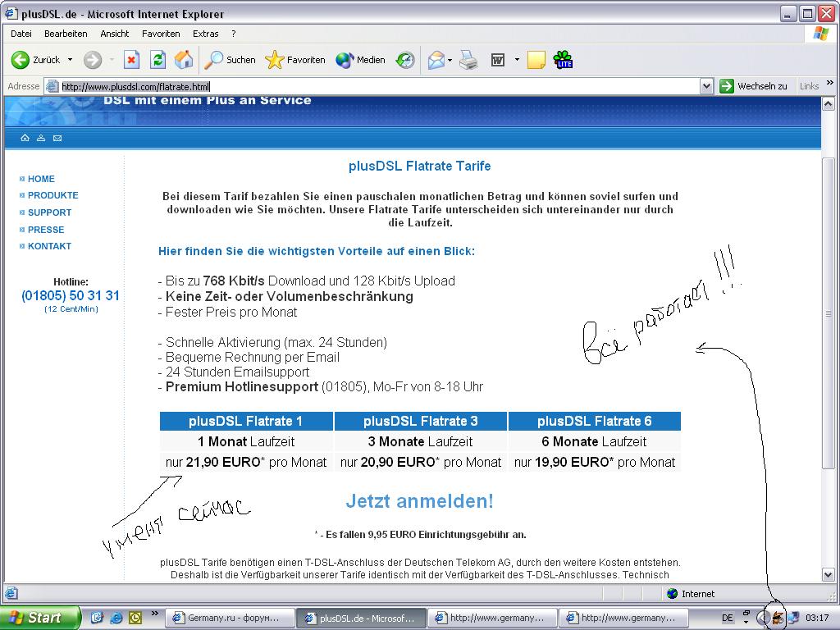This screenshot has width=840, height=630.
Task: Click the Mail envelope toolbar icon
Action: pos(436,60)
